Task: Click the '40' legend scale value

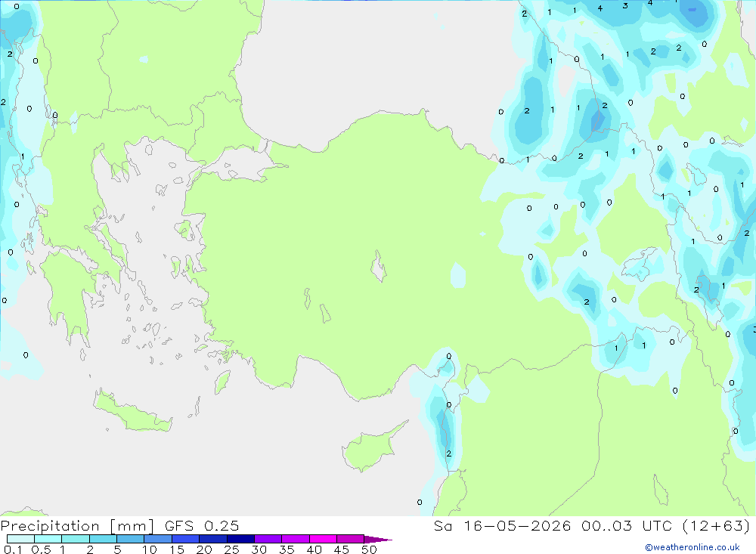Action: tap(314, 549)
